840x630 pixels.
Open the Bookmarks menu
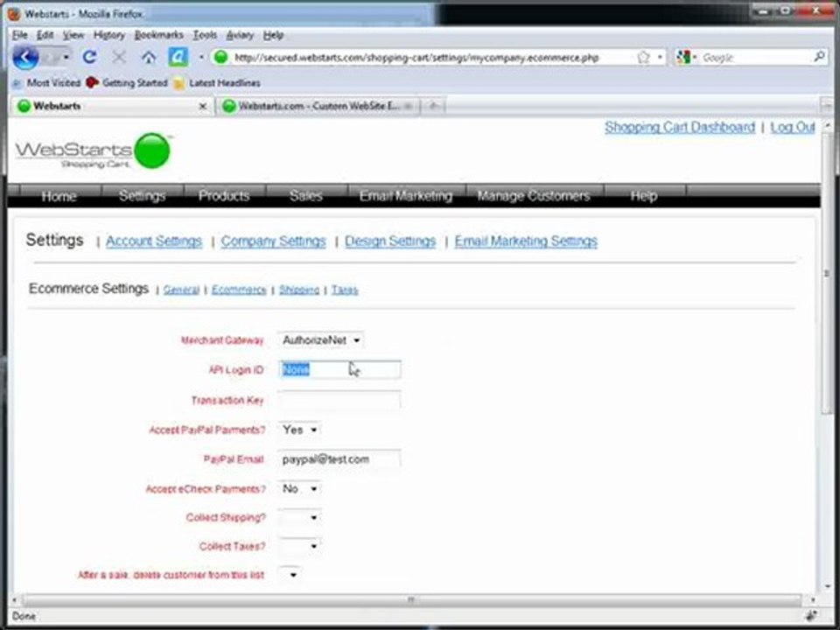pyautogui.click(x=159, y=35)
